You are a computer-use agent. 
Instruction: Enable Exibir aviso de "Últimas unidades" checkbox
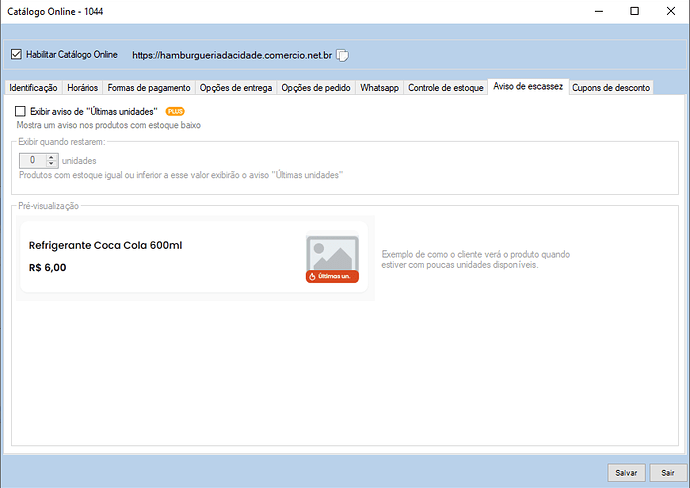[20, 111]
